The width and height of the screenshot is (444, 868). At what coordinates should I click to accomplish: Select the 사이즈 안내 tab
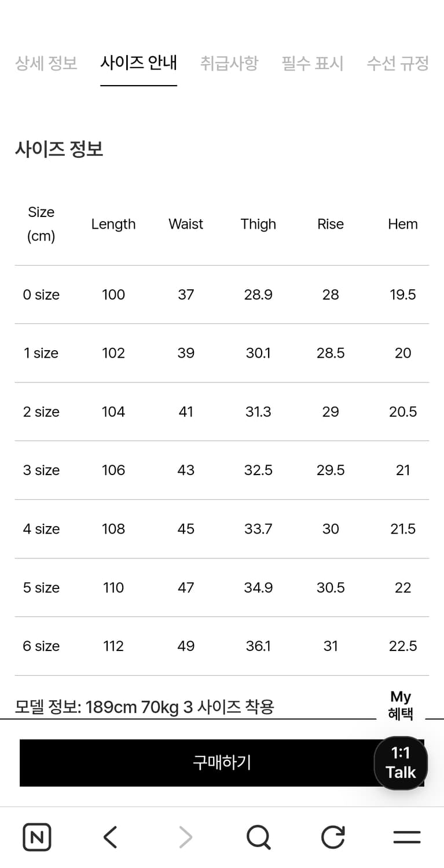[x=138, y=63]
